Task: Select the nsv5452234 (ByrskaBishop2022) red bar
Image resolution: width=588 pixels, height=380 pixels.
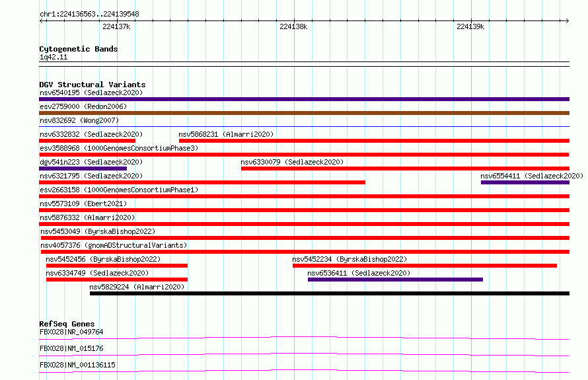Action: [425, 266]
